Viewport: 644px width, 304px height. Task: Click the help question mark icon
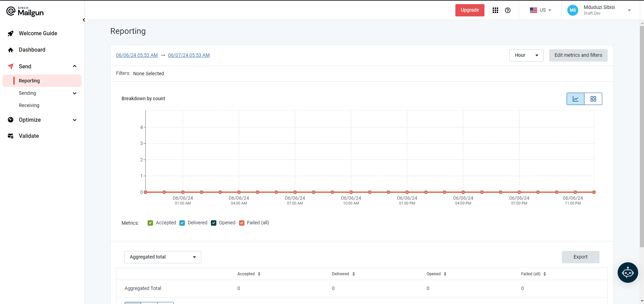[x=508, y=10]
